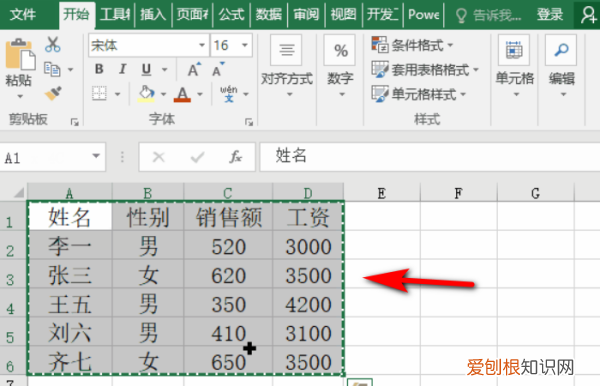Toggle Italic formatting

tap(122, 69)
